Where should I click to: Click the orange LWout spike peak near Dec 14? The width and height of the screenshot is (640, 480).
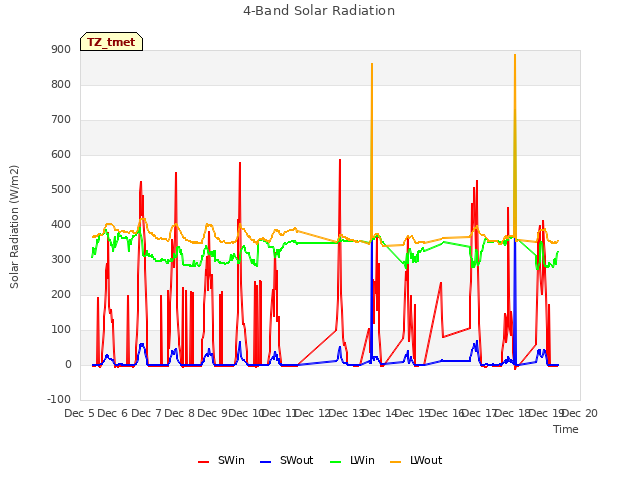click(372, 64)
